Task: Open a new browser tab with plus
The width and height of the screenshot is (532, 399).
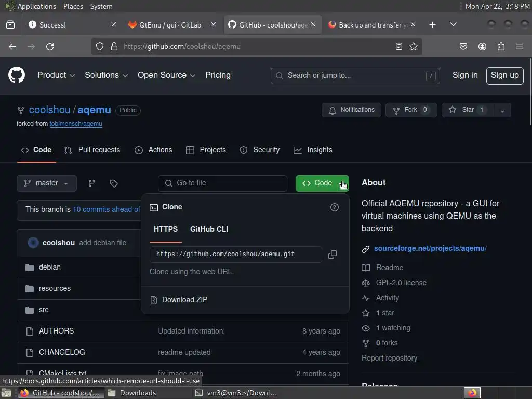Action: pos(432,25)
